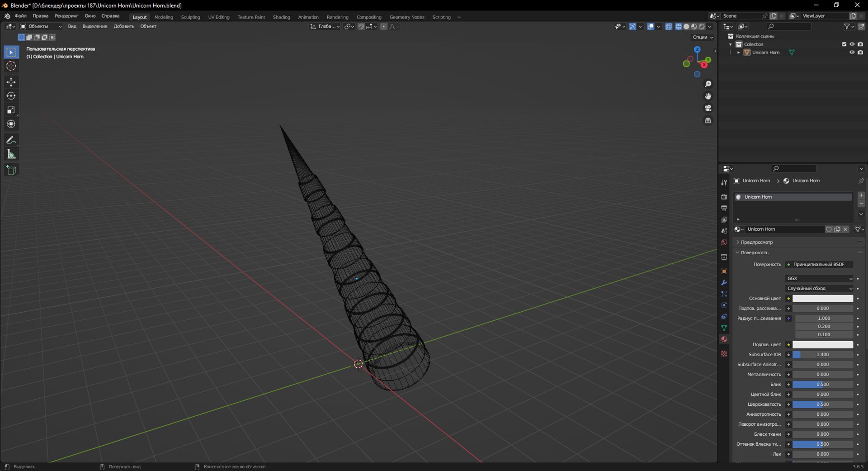Open the GGX distribution dropdown
The height and width of the screenshot is (471, 868).
point(819,278)
